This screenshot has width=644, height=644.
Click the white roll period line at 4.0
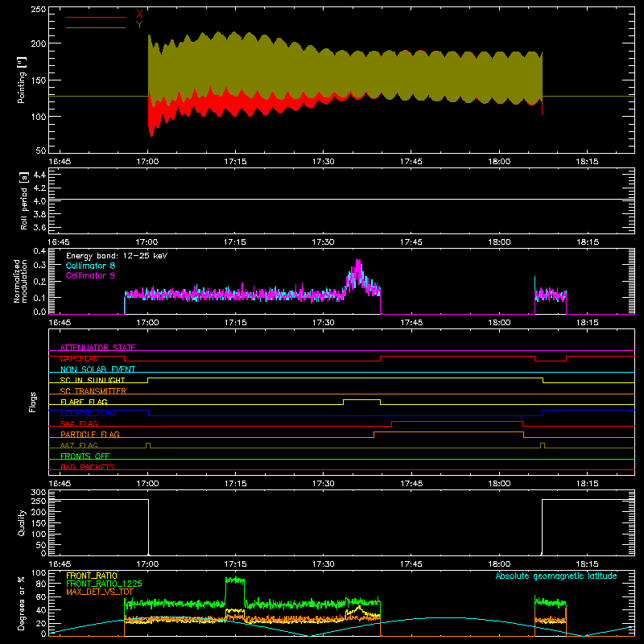pos(341,200)
